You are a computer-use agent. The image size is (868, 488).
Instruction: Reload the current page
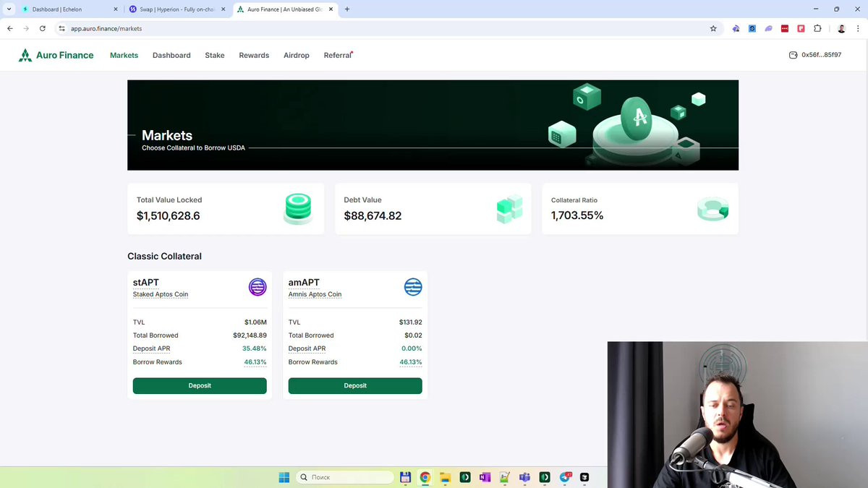click(43, 28)
